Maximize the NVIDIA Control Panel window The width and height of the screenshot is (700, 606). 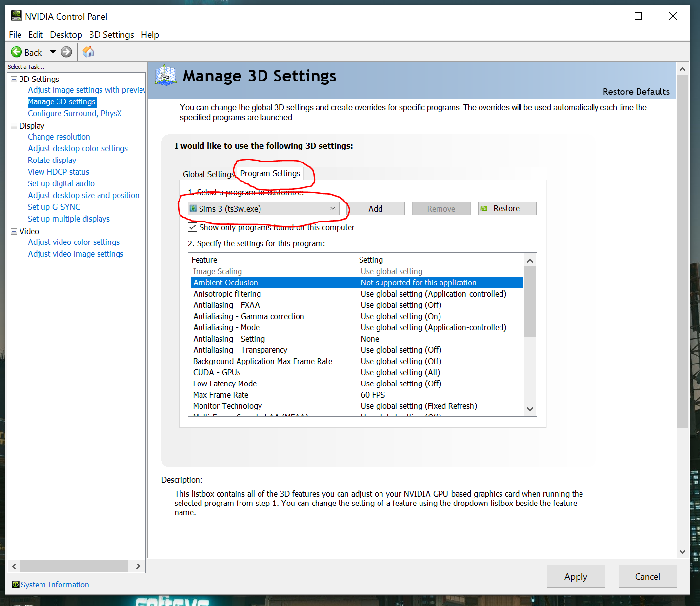638,16
